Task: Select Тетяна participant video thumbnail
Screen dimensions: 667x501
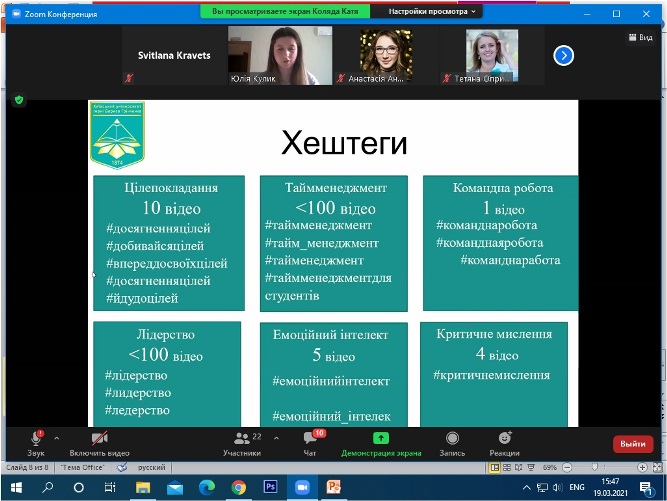Action: pyautogui.click(x=492, y=55)
